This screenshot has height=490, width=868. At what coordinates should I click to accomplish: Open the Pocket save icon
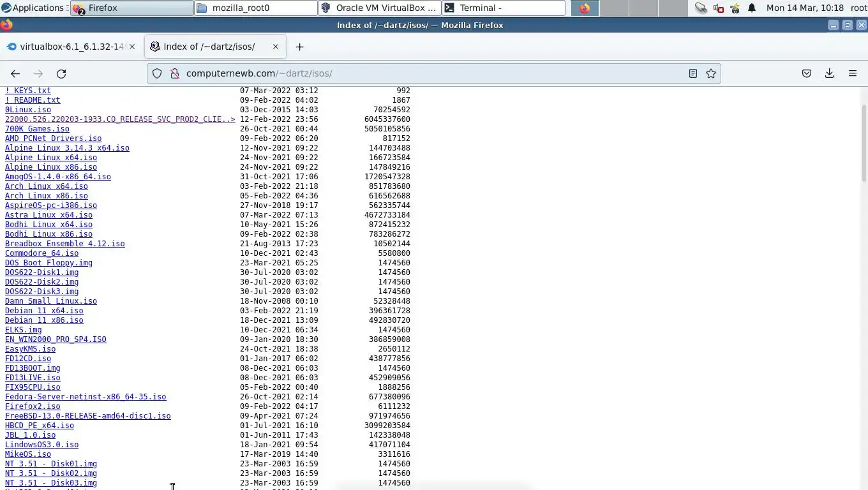click(x=807, y=73)
